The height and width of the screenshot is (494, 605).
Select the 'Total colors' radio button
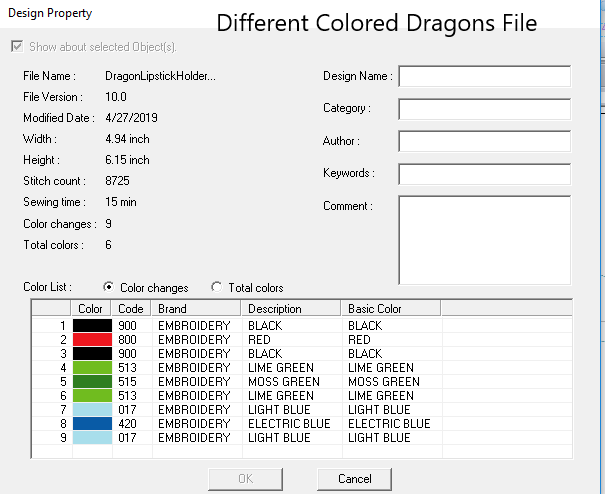pyautogui.click(x=217, y=288)
